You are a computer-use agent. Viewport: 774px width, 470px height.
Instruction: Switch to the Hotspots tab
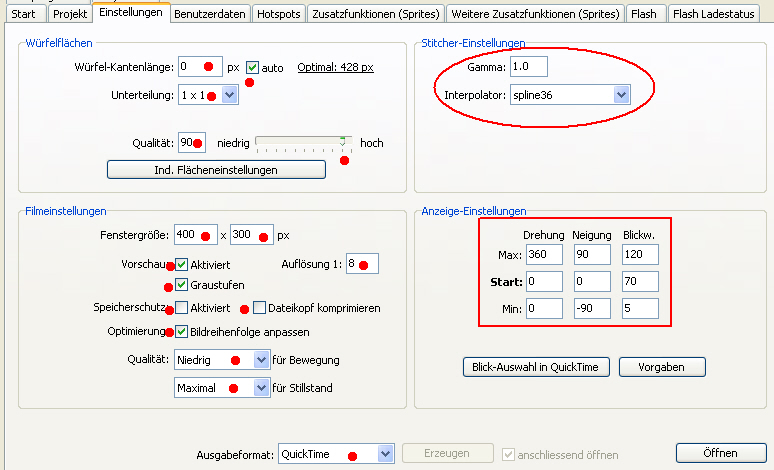(x=277, y=14)
